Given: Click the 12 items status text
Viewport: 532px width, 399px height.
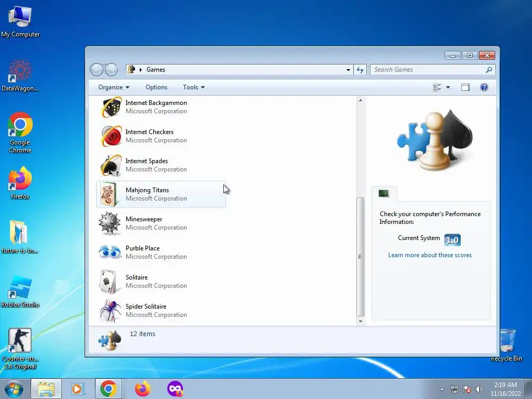Looking at the screenshot, I should 142,334.
